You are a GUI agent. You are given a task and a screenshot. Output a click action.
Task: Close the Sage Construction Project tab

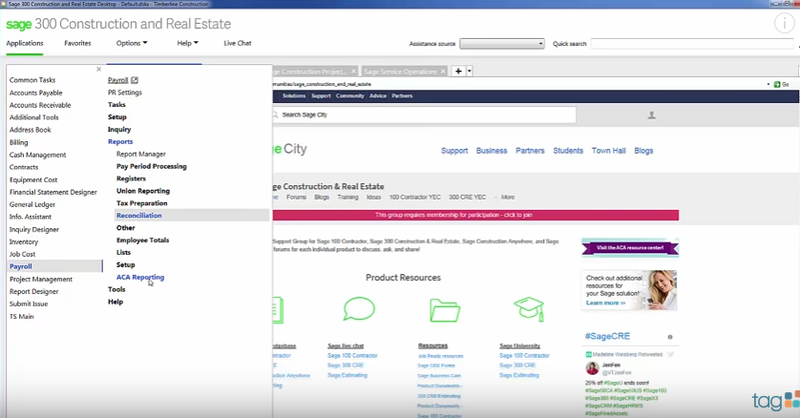pyautogui.click(x=354, y=71)
